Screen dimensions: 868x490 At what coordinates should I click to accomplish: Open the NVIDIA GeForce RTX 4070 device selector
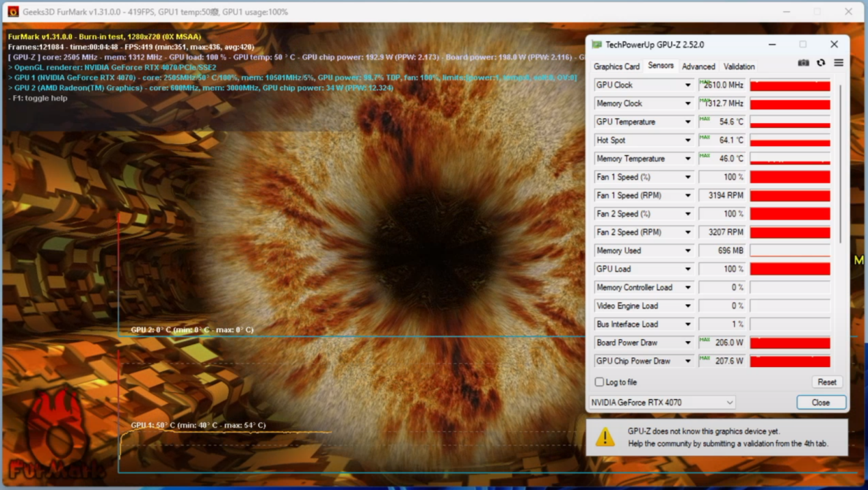[x=661, y=403]
